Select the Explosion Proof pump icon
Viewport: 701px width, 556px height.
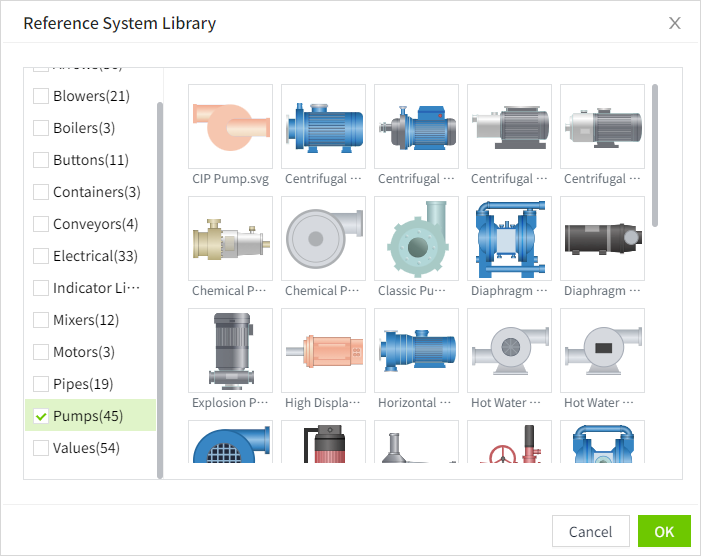(x=230, y=350)
